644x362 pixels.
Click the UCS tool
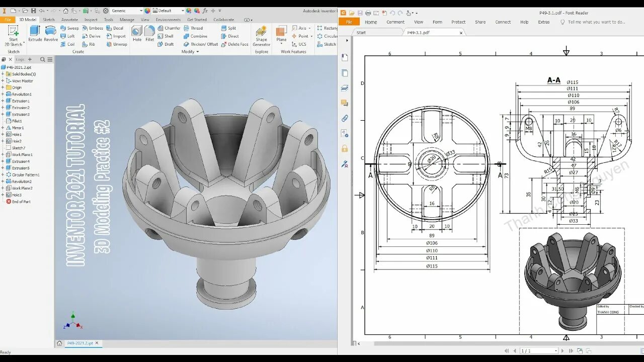298,44
